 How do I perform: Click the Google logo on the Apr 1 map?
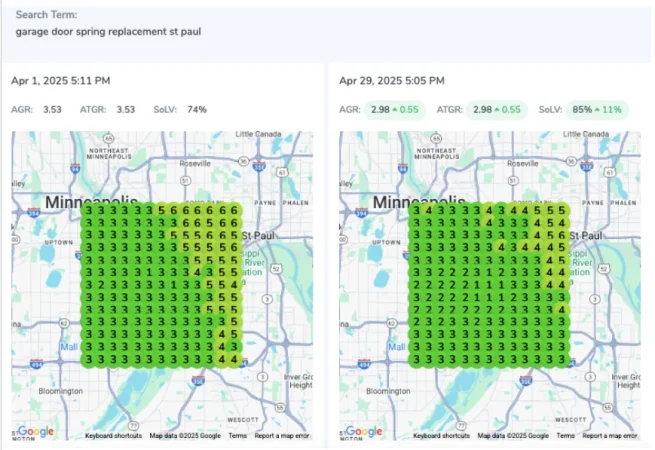[x=36, y=431]
